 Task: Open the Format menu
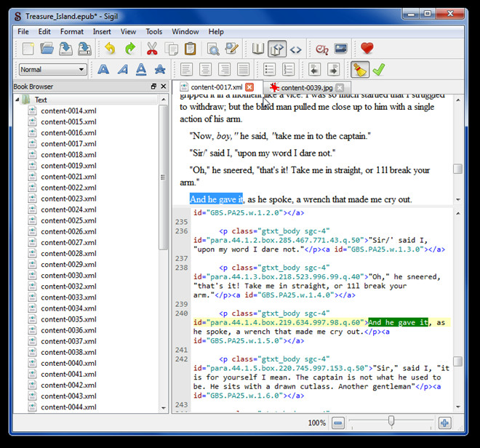coord(72,31)
